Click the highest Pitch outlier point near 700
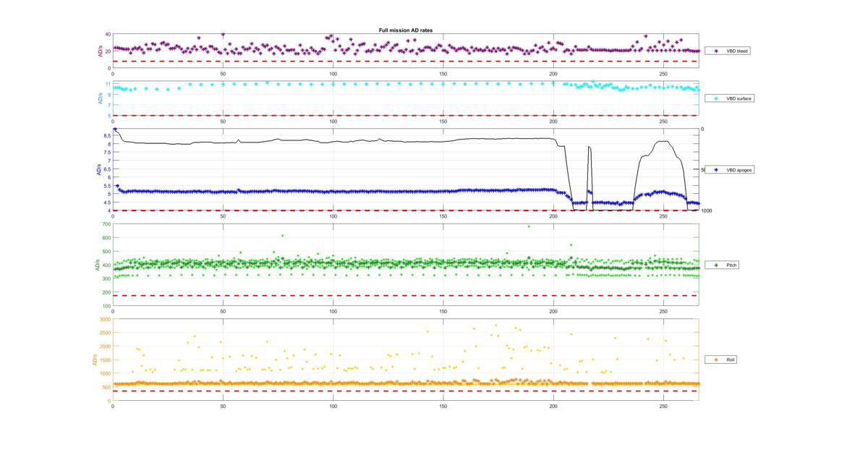 coord(529,226)
